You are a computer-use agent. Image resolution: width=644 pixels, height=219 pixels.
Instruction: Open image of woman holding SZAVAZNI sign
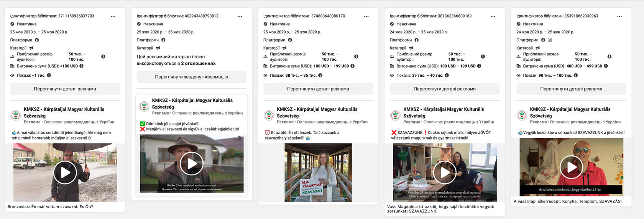coord(318,173)
